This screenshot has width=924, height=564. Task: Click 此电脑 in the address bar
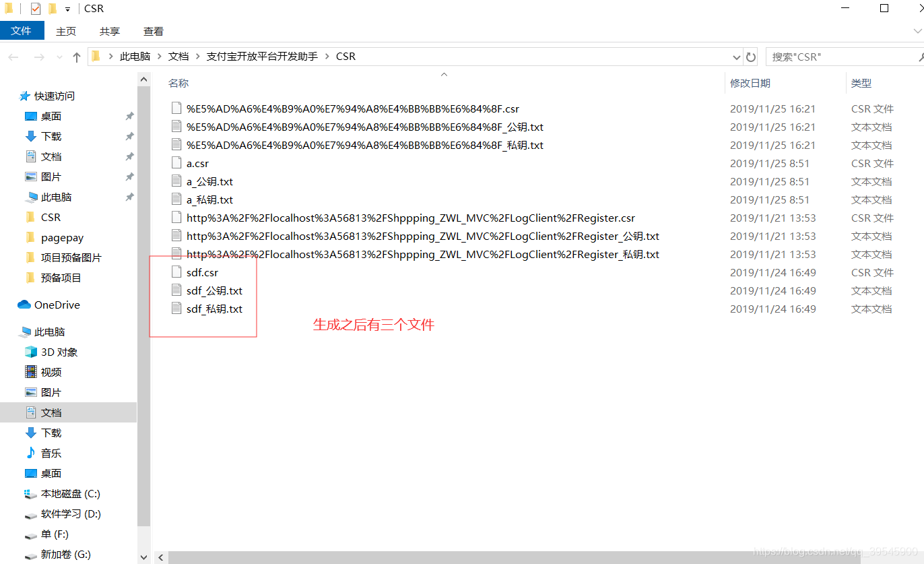[135, 57]
